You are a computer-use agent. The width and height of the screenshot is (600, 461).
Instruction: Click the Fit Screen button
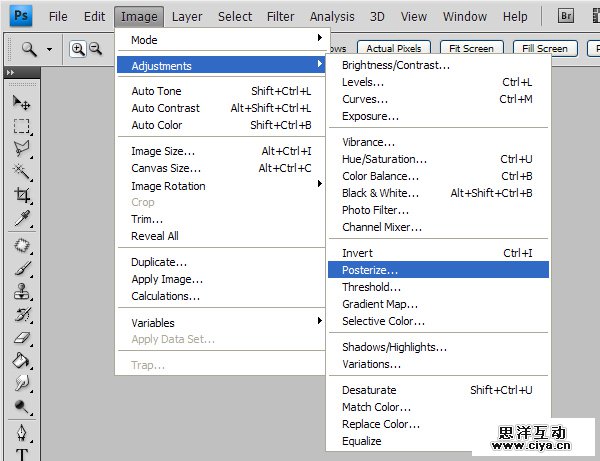(471, 48)
